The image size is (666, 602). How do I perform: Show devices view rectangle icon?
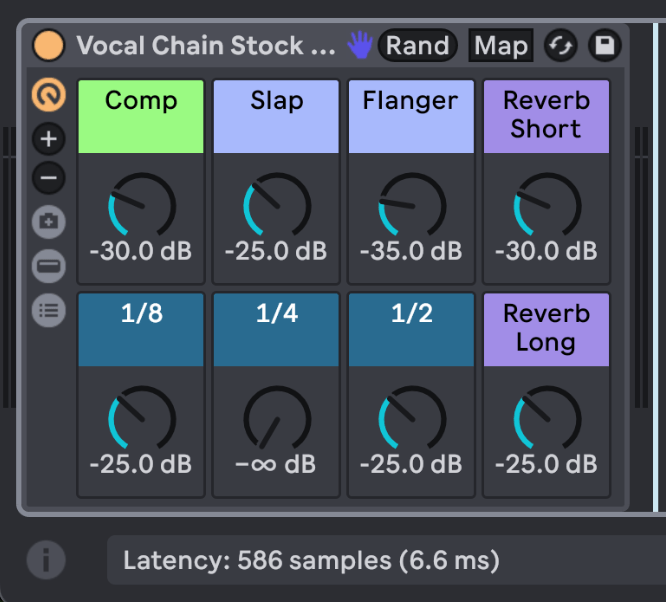(49, 266)
